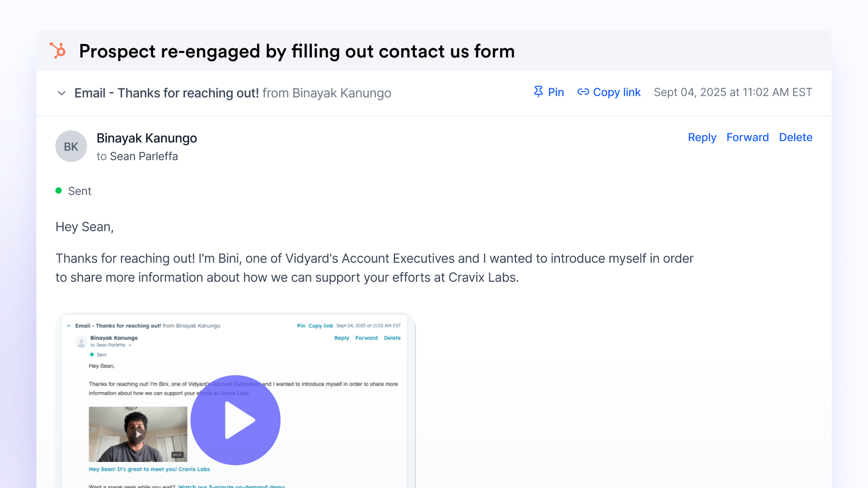868x488 pixels.
Task: Click the green Sent status dot
Action: [59, 190]
